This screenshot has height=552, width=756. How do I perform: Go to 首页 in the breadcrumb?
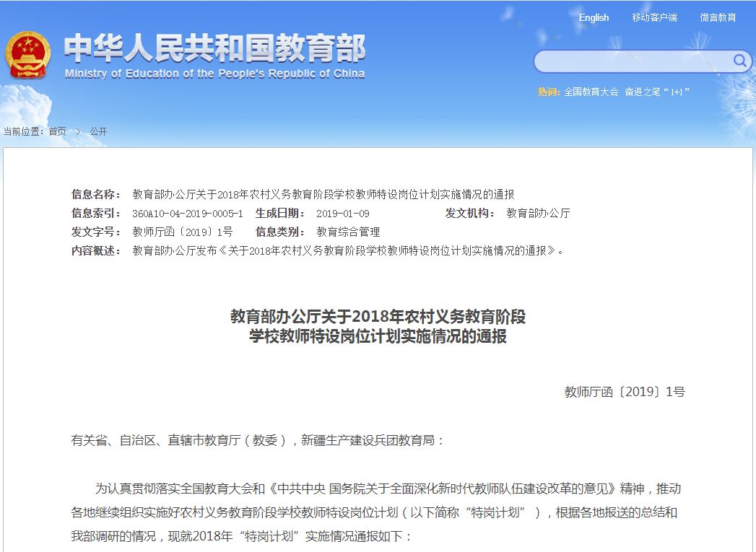coord(57,131)
